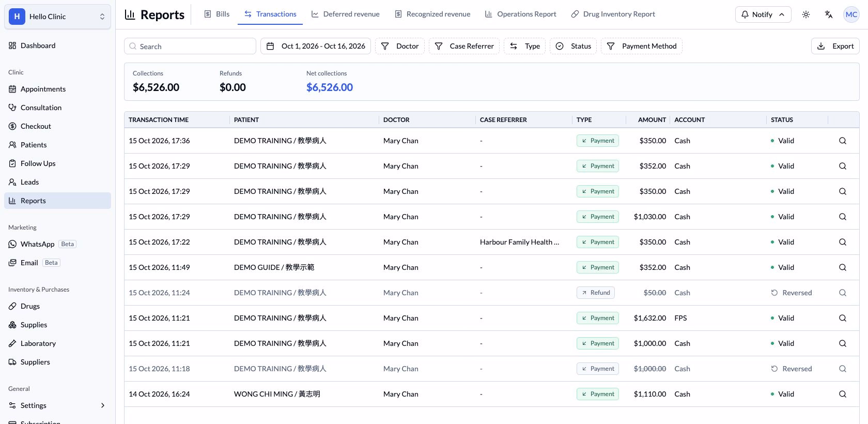Image resolution: width=868 pixels, height=424 pixels.
Task: Open magnifier for the WONG CHI MING transaction
Action: [843, 394]
